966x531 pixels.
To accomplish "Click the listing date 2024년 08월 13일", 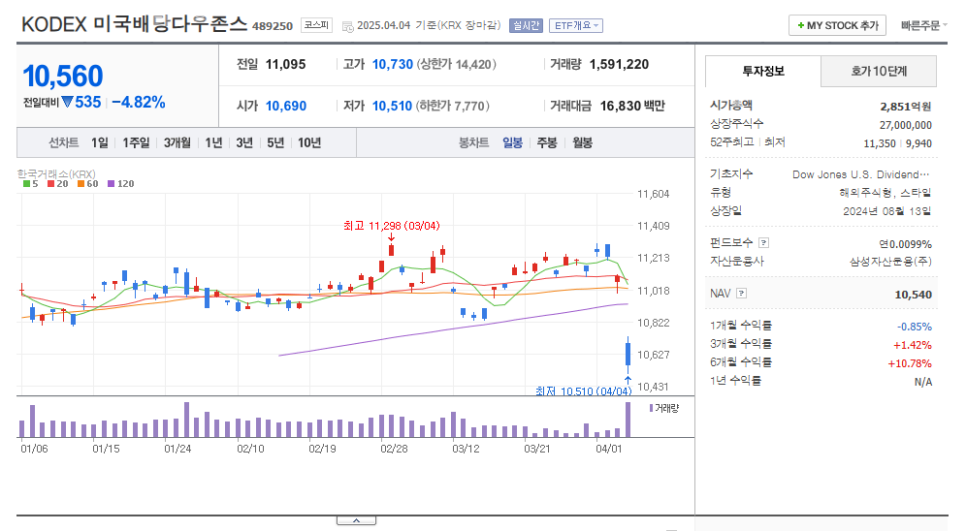I will tap(887, 211).
